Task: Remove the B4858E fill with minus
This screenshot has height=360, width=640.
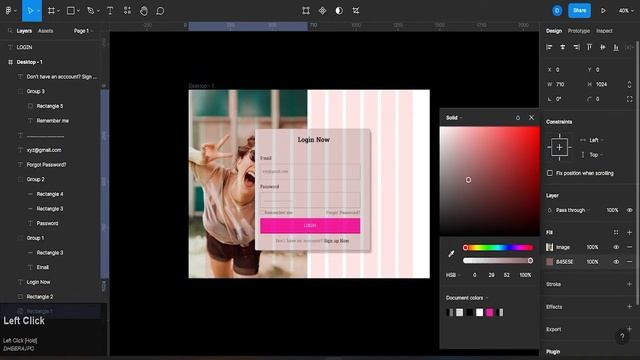Action: pos(629,262)
